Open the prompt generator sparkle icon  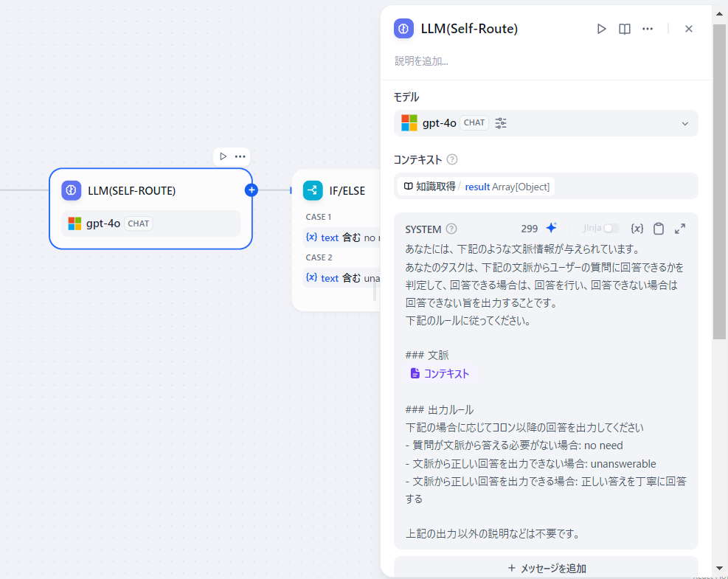click(551, 227)
